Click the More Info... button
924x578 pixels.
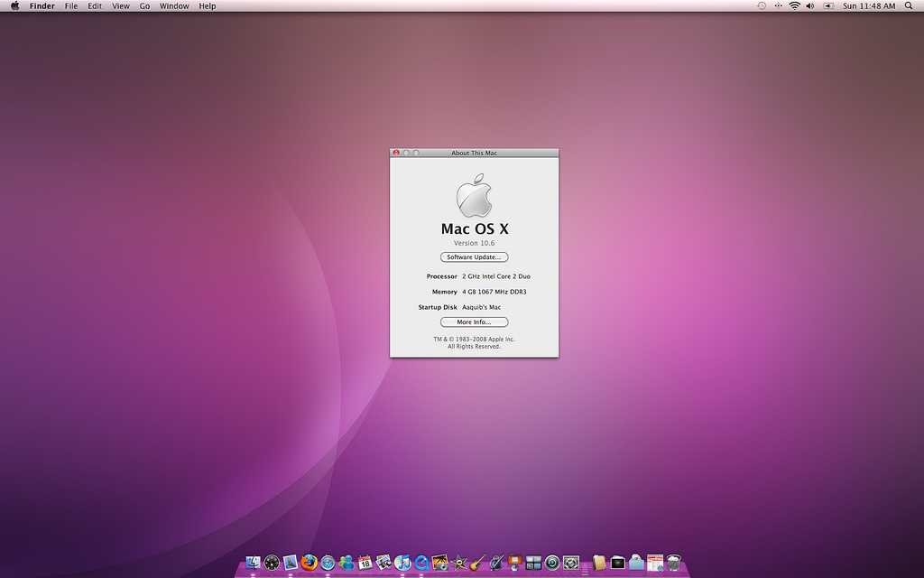pyautogui.click(x=475, y=322)
